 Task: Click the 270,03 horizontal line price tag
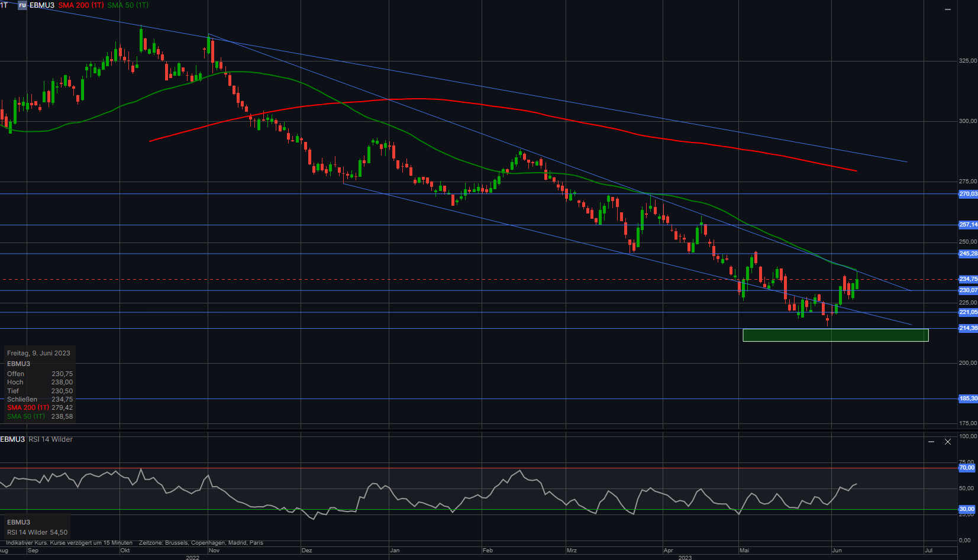968,194
